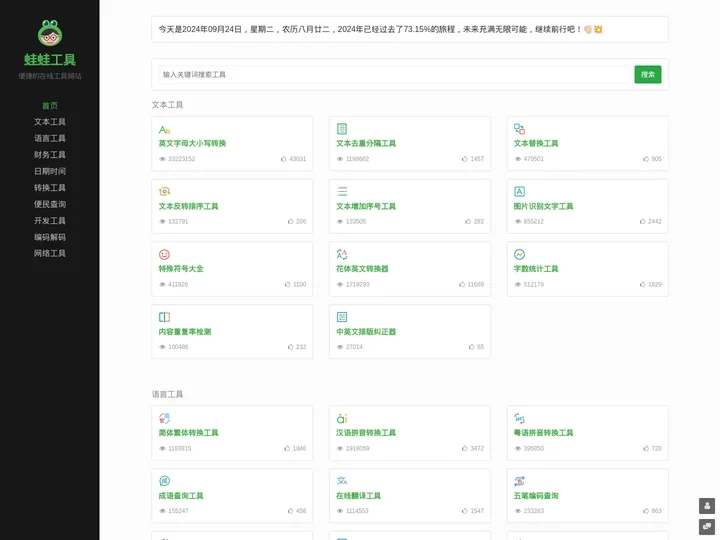Like the 文本去重分隔工具 thumbs-up
This screenshot has width=720, height=540.
(464, 159)
